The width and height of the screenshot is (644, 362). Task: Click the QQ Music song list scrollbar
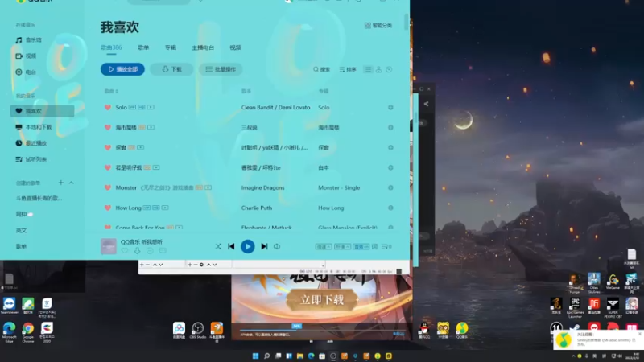pyautogui.click(x=407, y=23)
